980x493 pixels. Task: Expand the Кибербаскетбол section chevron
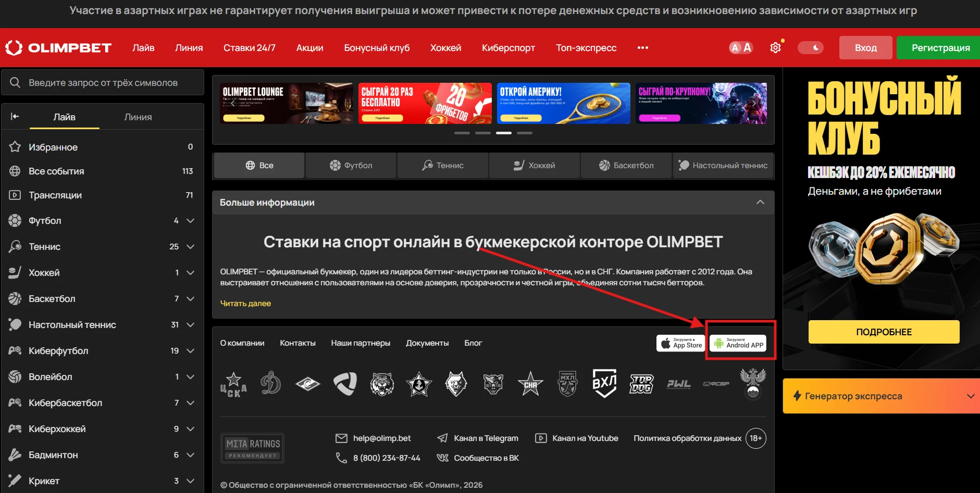[x=191, y=403]
